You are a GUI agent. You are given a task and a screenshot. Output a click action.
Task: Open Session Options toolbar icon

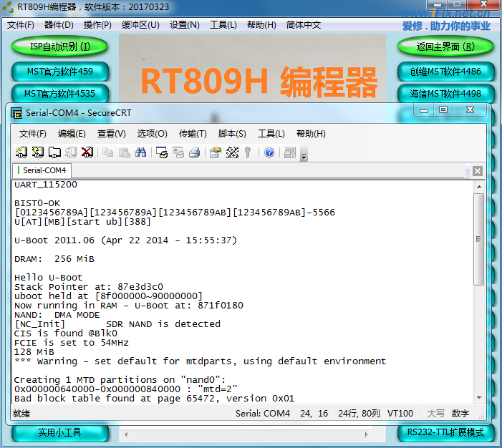216,152
